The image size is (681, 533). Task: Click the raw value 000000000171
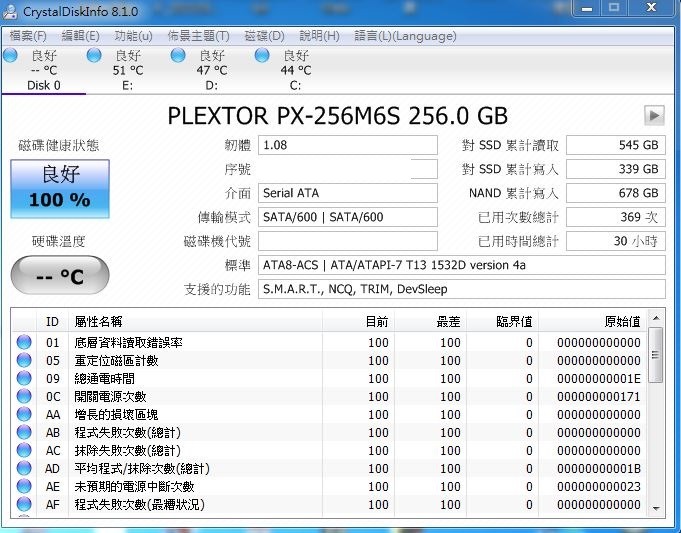pyautogui.click(x=599, y=397)
